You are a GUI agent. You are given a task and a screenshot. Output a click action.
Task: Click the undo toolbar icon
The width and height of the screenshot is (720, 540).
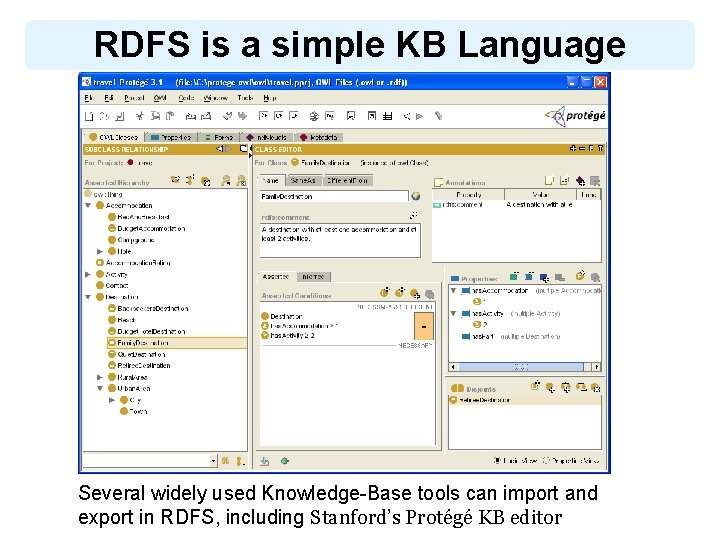[227, 116]
